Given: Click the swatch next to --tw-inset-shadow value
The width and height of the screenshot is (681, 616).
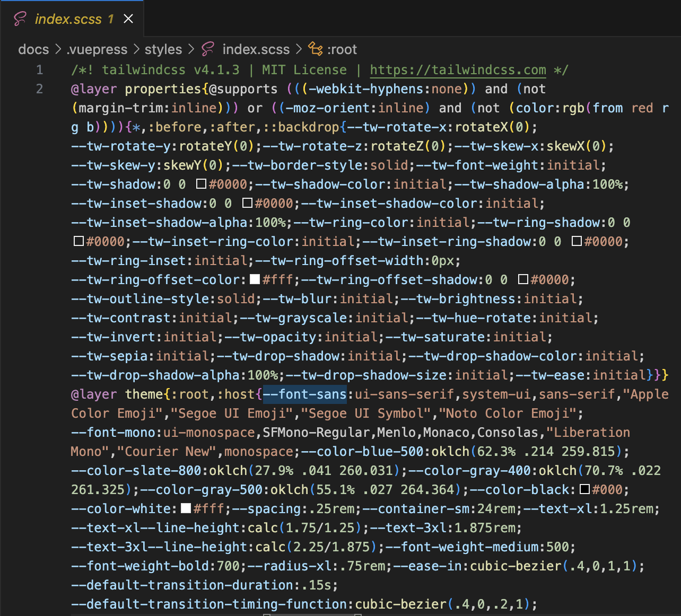Looking at the screenshot, I should (248, 203).
